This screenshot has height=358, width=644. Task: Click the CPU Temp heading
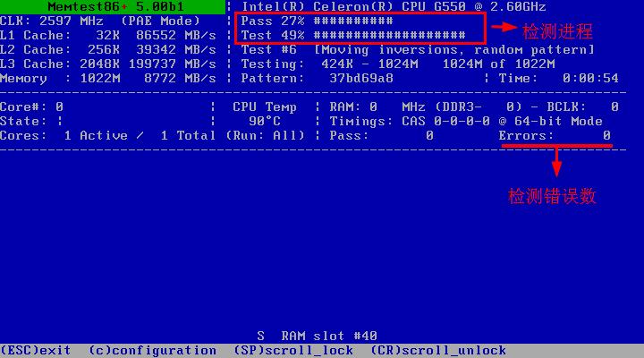pyautogui.click(x=265, y=107)
